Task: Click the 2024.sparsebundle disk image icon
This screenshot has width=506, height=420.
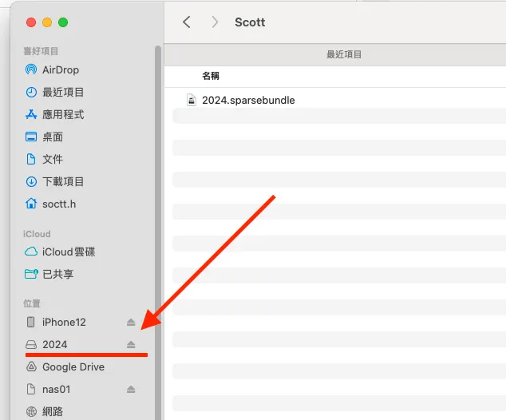Action: click(192, 100)
